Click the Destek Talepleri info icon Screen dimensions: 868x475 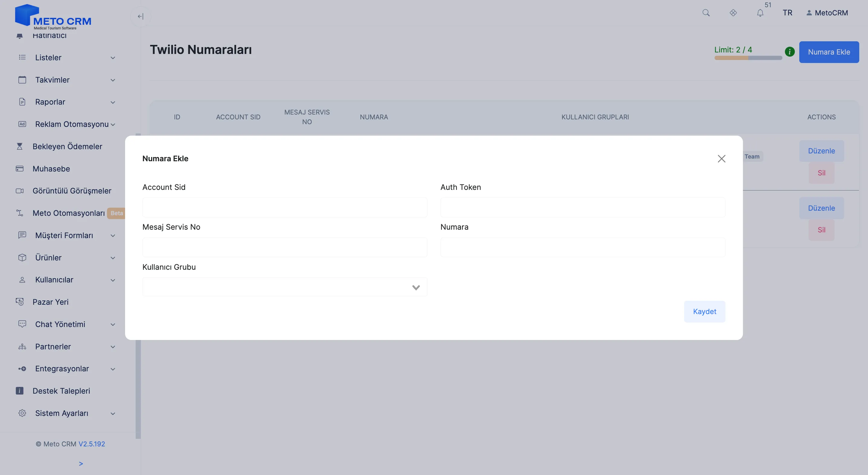[20, 391]
